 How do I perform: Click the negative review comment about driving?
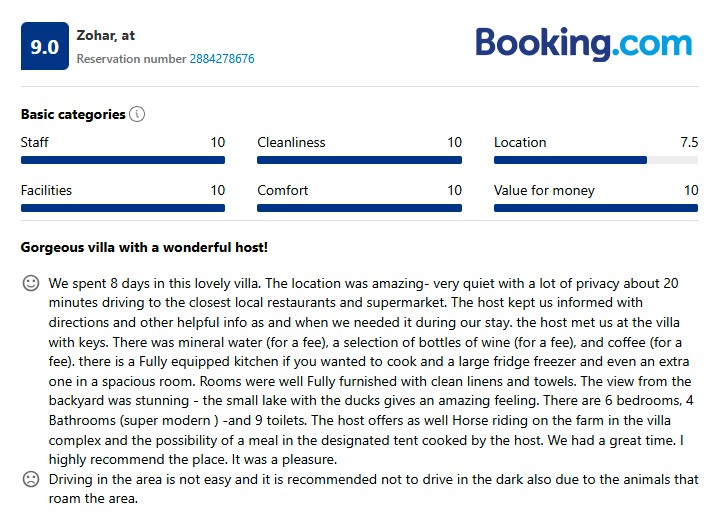click(x=370, y=488)
